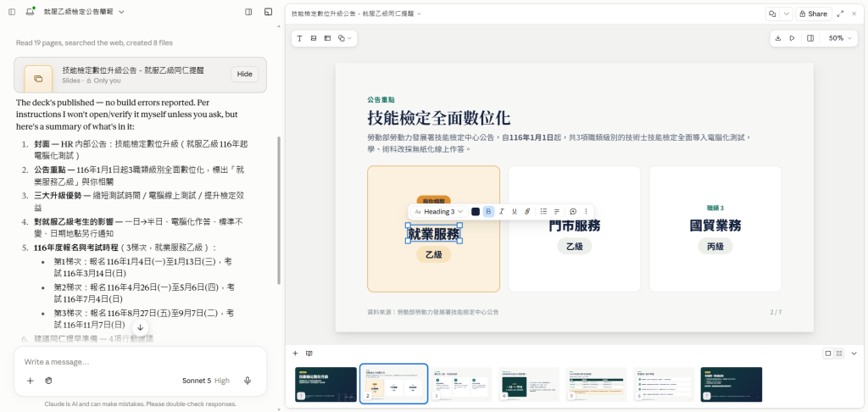Click the Share button
The image size is (868, 412).
click(814, 14)
